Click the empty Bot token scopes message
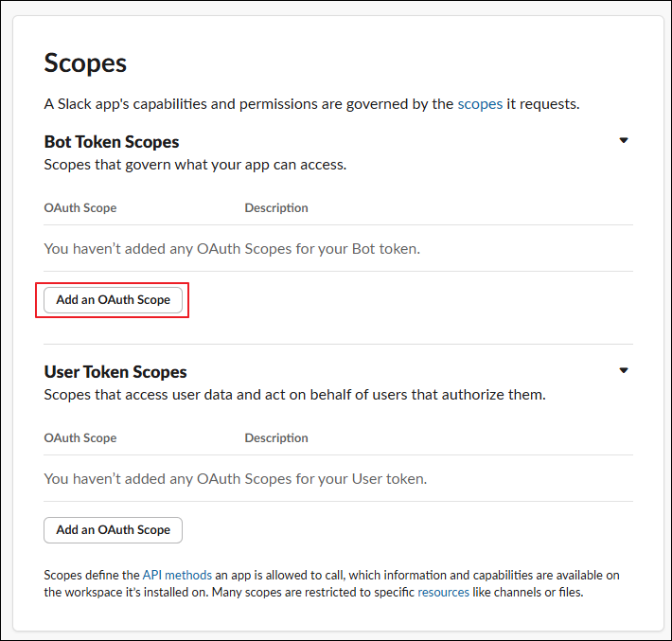 coord(232,249)
